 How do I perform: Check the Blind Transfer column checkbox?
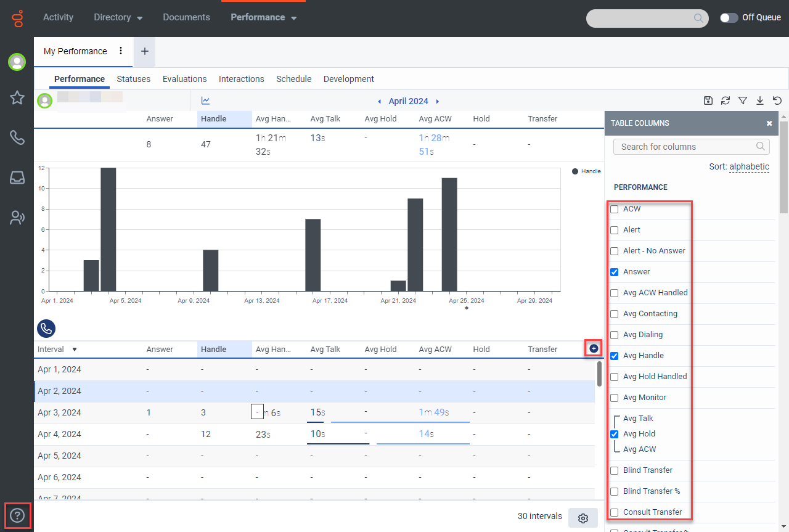pos(615,470)
